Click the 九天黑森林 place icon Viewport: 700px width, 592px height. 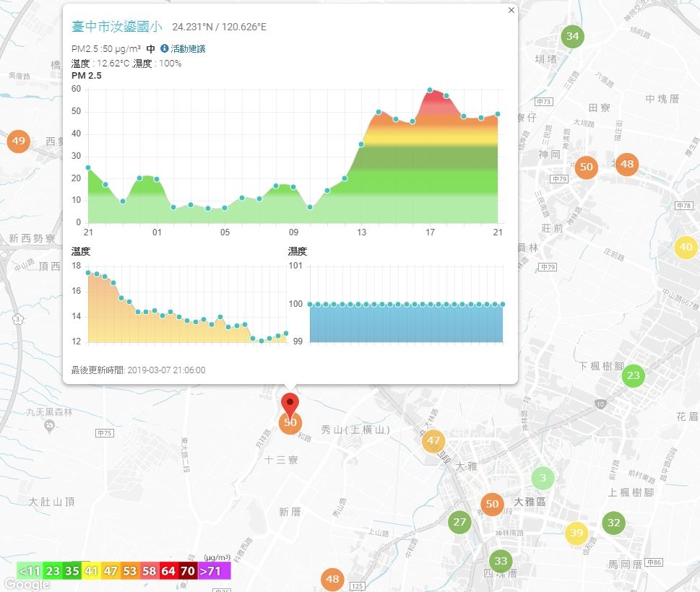[x=50, y=427]
